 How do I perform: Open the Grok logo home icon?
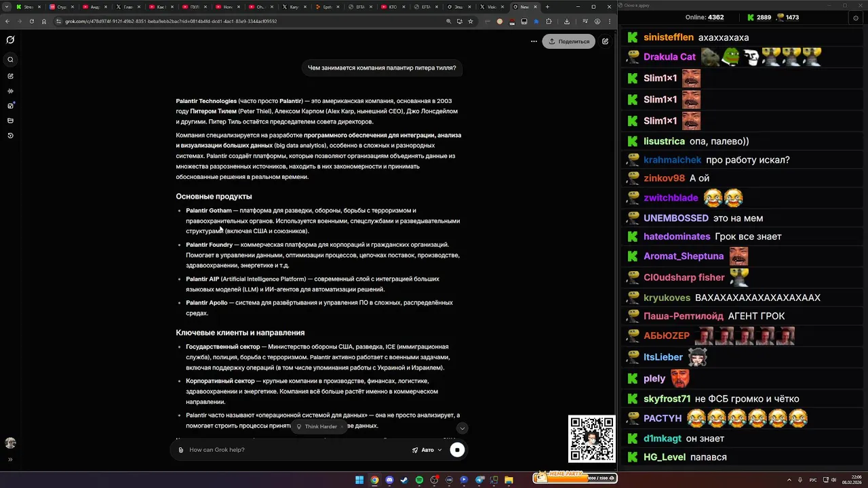coord(10,40)
